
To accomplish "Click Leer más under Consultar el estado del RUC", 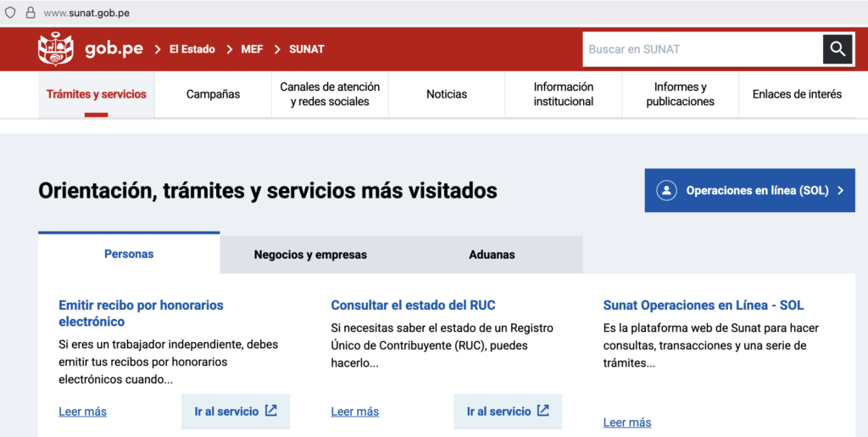I will (x=355, y=412).
